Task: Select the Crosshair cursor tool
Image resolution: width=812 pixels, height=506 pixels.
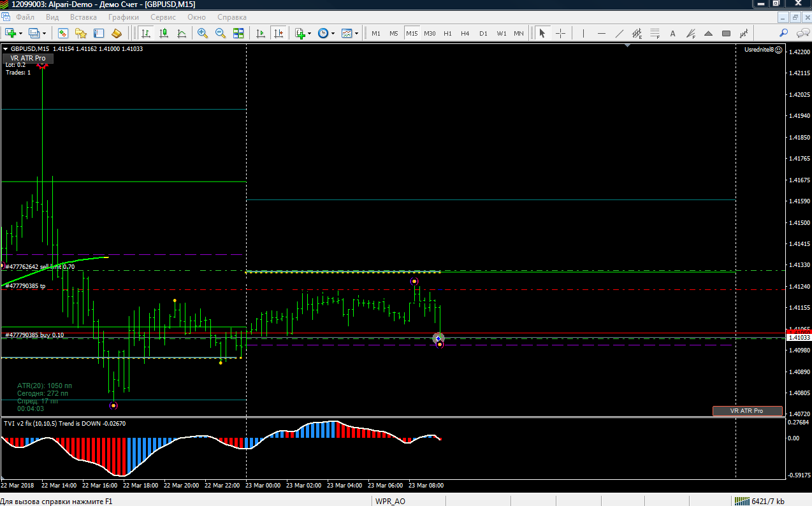Action: (560, 33)
